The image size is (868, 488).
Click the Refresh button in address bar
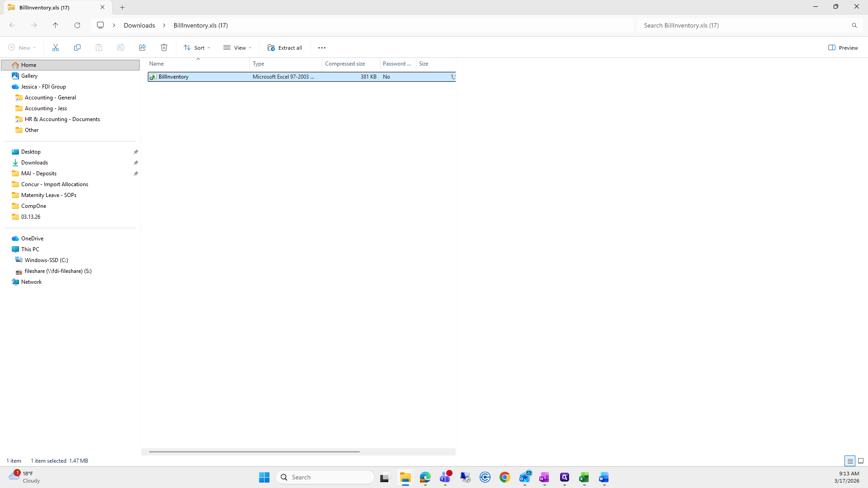click(77, 25)
